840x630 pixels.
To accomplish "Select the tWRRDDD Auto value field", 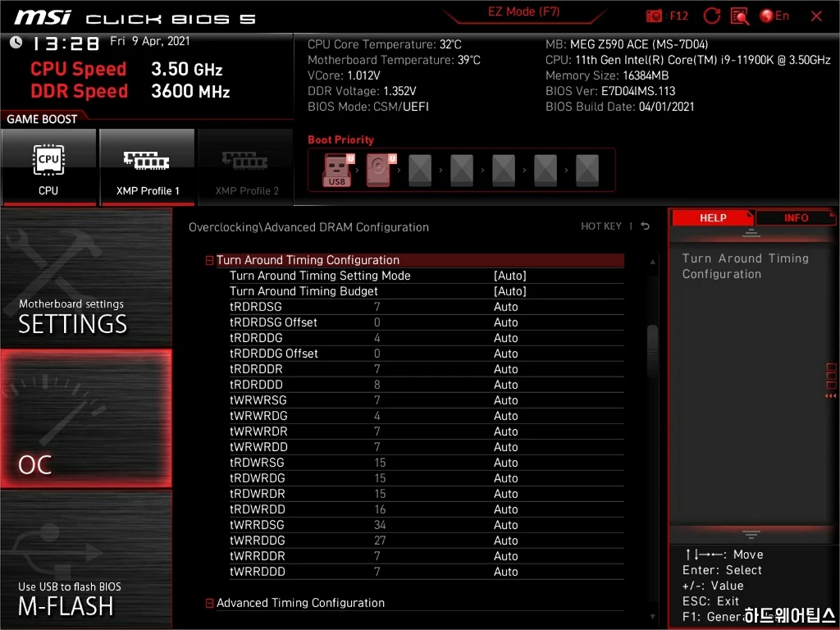I will click(x=505, y=572).
